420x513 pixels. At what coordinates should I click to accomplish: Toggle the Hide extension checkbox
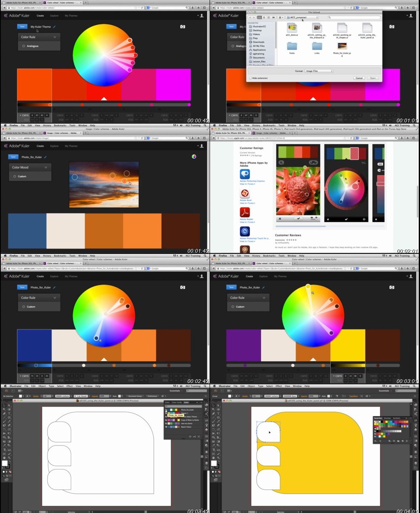coord(250,78)
